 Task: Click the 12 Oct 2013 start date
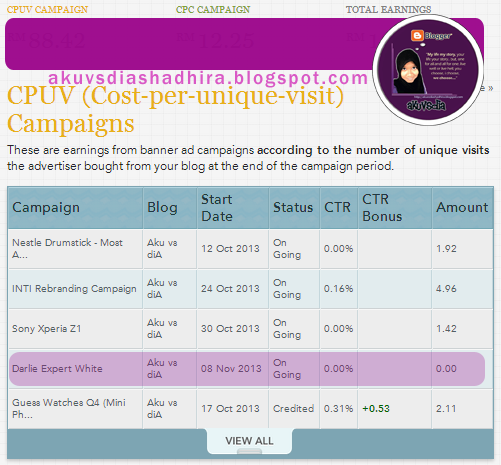point(230,248)
